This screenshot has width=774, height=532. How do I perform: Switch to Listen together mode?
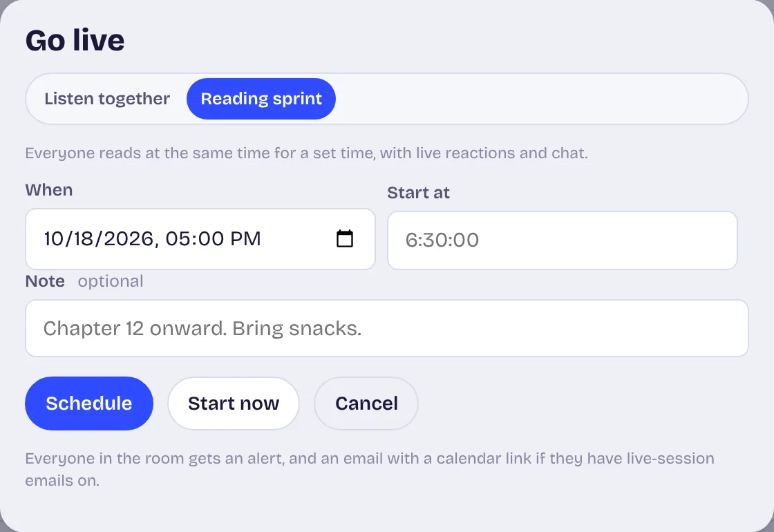(107, 99)
